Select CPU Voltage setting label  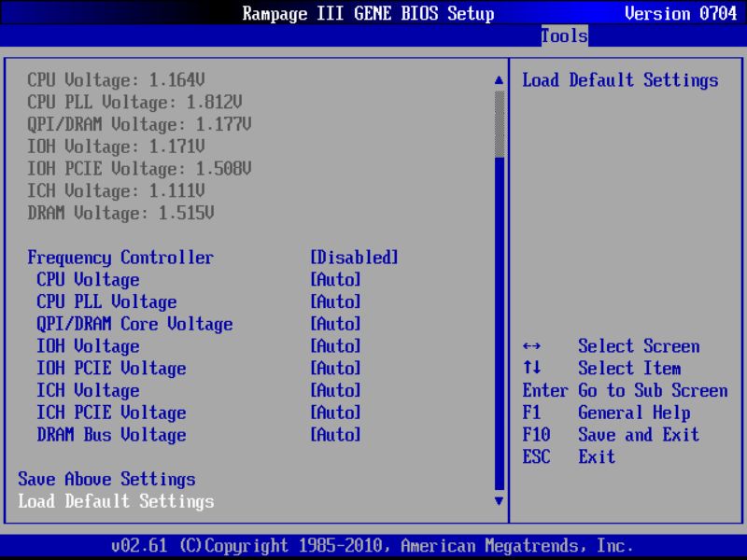click(88, 279)
